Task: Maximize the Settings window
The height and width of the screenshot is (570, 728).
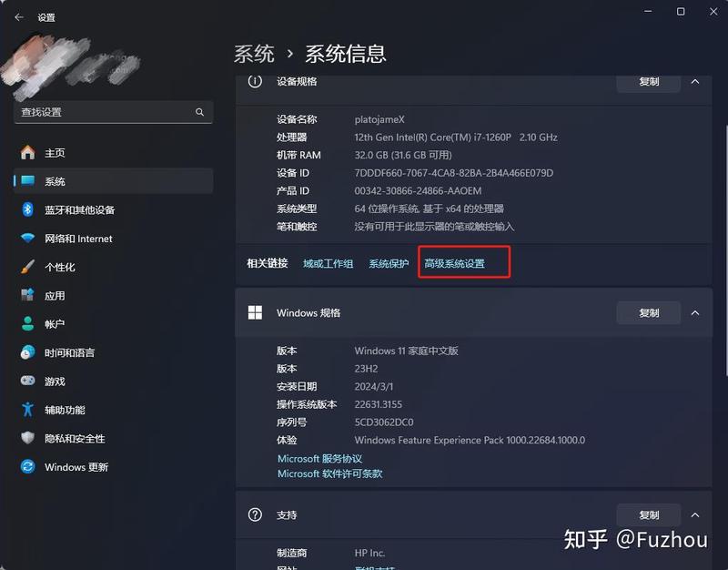Action: 681,11
